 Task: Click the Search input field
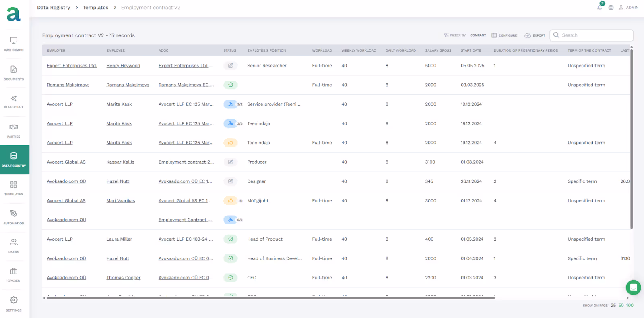coord(591,35)
